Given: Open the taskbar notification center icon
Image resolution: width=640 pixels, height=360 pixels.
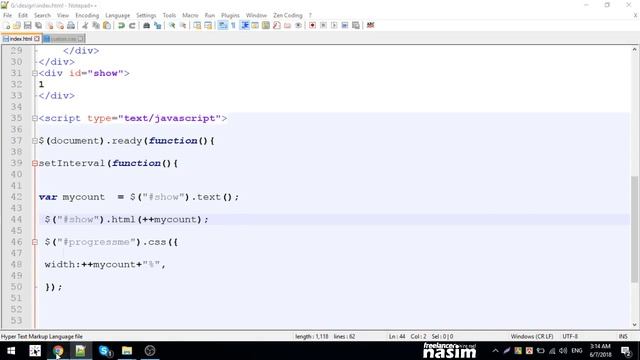Looking at the screenshot, I should coord(626,351).
